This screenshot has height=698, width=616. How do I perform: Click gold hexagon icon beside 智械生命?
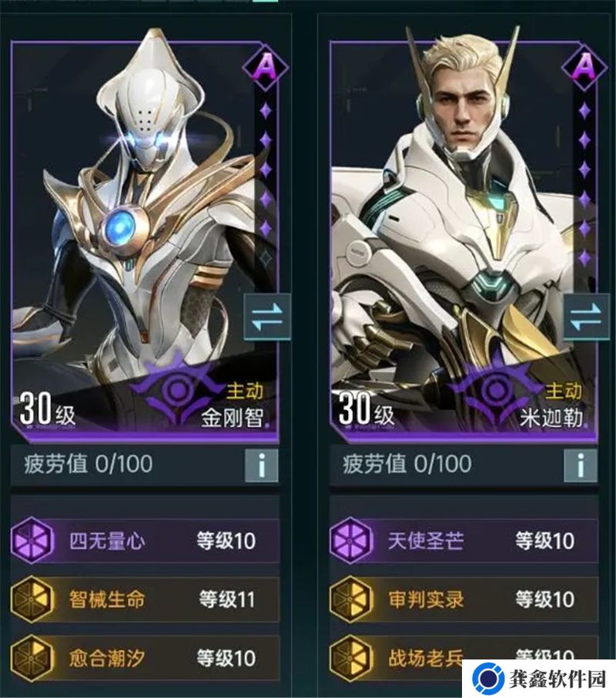point(32,599)
